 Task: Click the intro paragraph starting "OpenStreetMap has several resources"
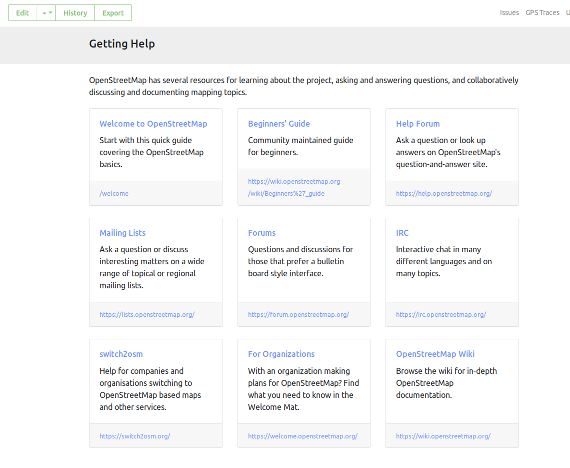click(x=304, y=86)
